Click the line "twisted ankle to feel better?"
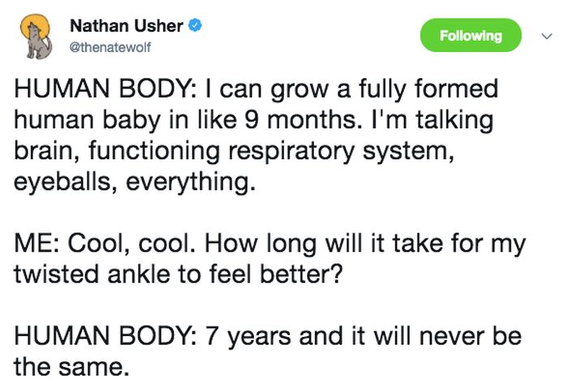Viewport: 568px width, 392px height. (178, 274)
